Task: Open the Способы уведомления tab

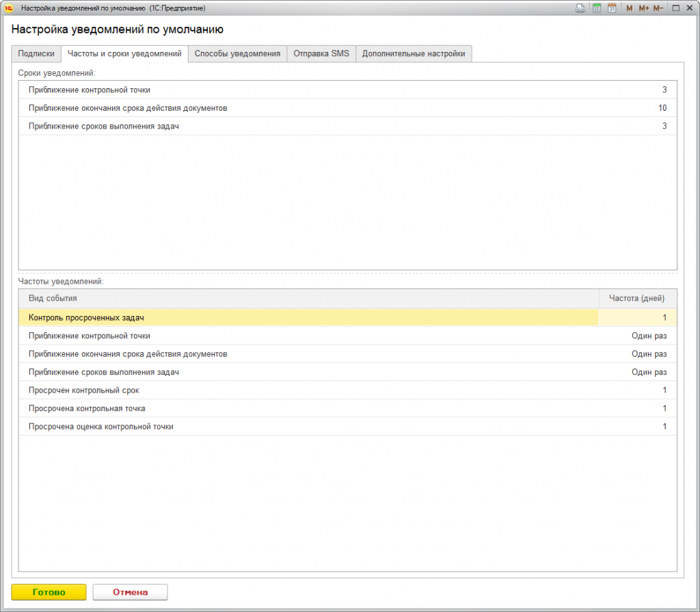Action: coord(237,54)
